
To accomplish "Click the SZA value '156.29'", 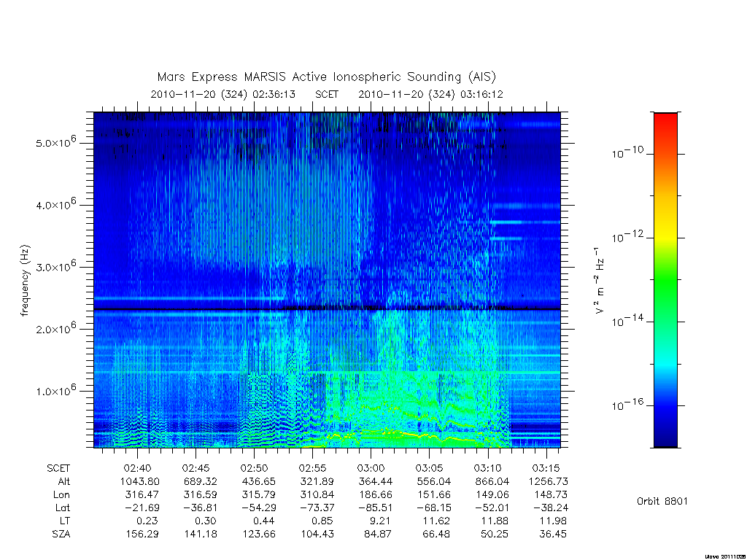I will click(x=142, y=534).
